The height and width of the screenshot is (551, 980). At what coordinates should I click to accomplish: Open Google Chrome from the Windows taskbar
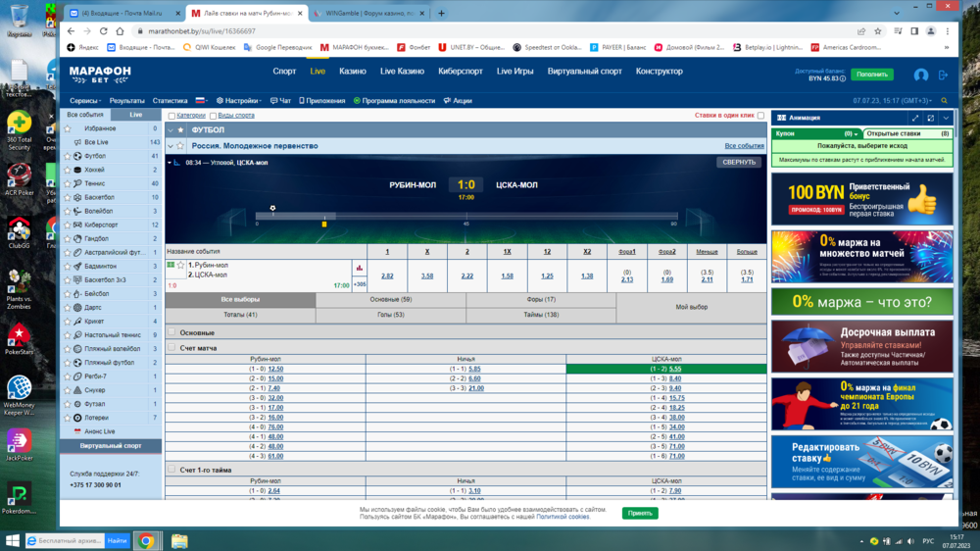pos(146,540)
